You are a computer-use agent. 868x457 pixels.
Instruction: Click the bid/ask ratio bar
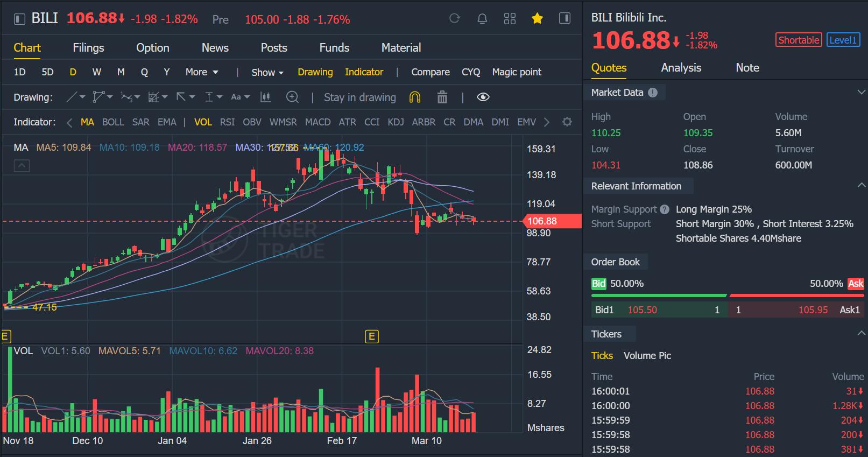pyautogui.click(x=728, y=296)
